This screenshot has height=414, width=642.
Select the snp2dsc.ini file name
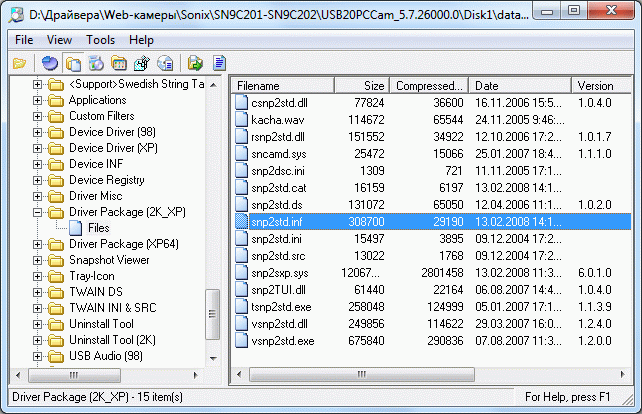click(278, 171)
